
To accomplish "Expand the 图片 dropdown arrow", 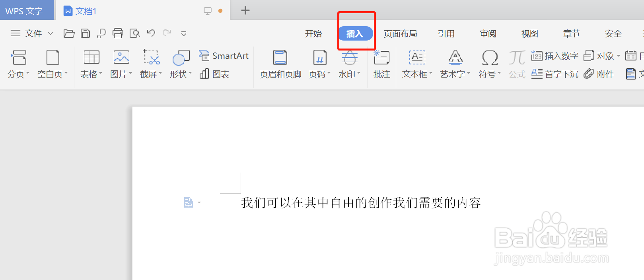I will coord(130,73).
